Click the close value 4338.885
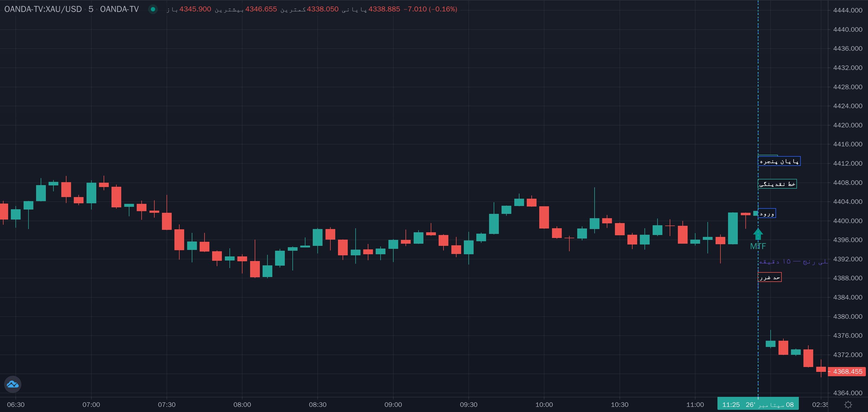 coord(384,9)
